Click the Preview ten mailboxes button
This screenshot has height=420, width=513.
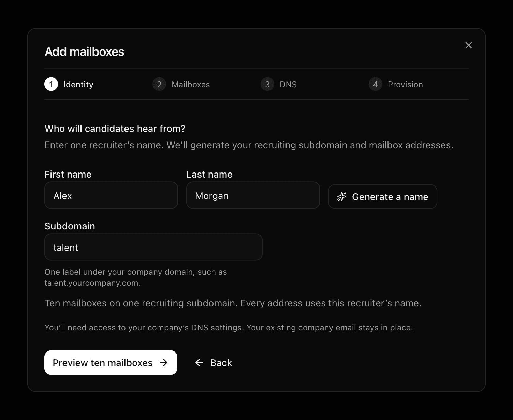click(111, 363)
